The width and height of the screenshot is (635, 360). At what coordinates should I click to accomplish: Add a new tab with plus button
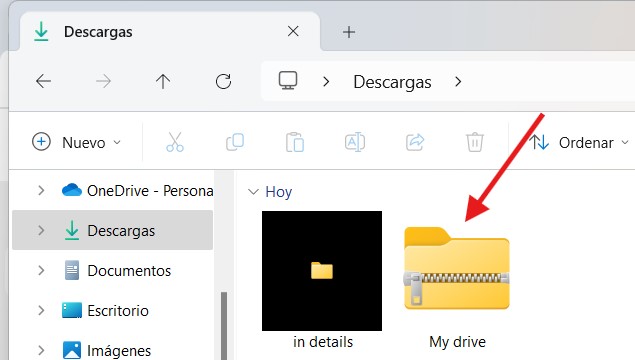click(349, 32)
